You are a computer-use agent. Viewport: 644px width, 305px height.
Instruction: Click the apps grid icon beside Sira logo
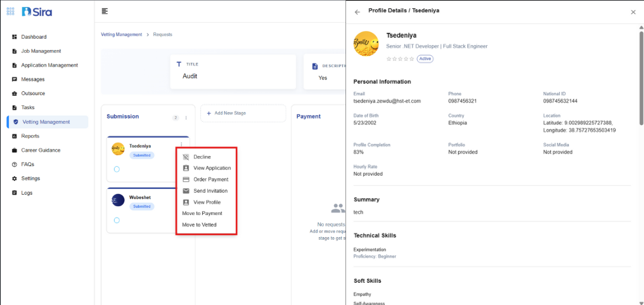tap(10, 11)
